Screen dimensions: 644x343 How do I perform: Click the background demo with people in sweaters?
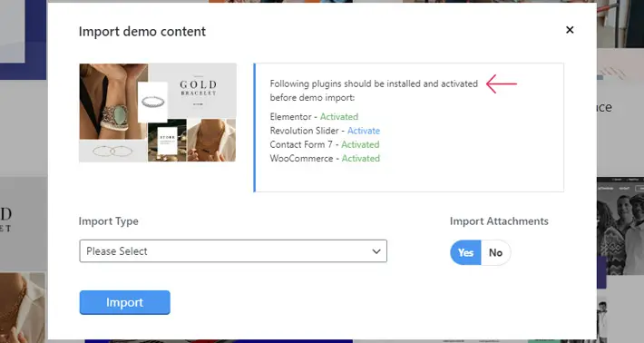620,228
